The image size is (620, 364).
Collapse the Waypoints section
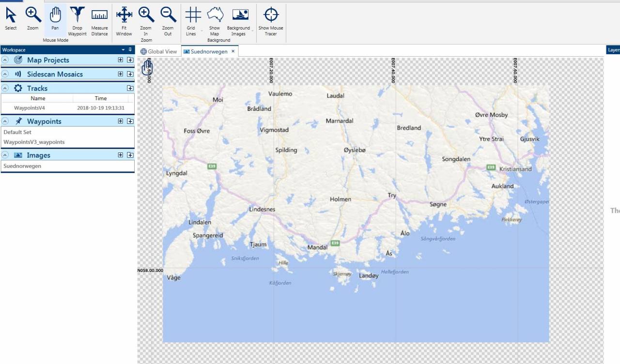(5, 121)
